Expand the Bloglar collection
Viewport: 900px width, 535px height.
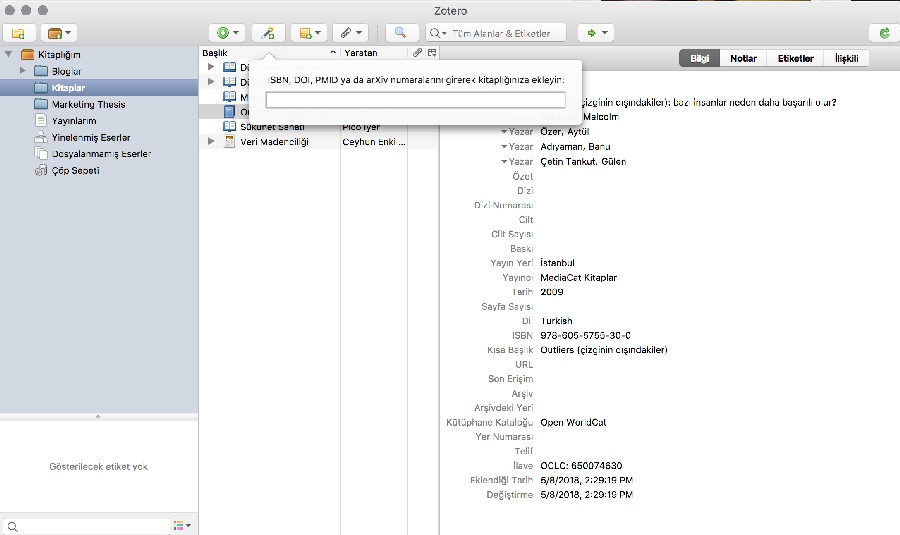(23, 71)
